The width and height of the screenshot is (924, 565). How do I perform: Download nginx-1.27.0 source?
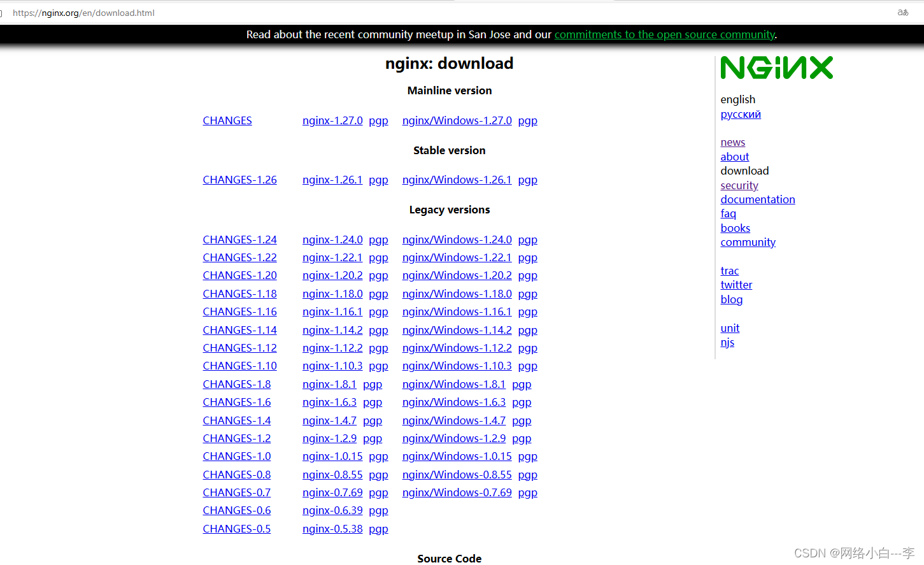point(332,120)
